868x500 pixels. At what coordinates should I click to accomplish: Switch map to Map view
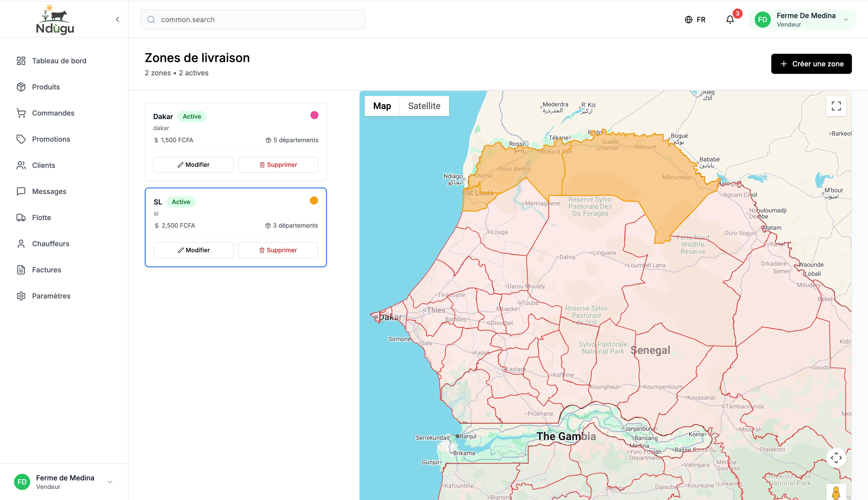coord(382,106)
